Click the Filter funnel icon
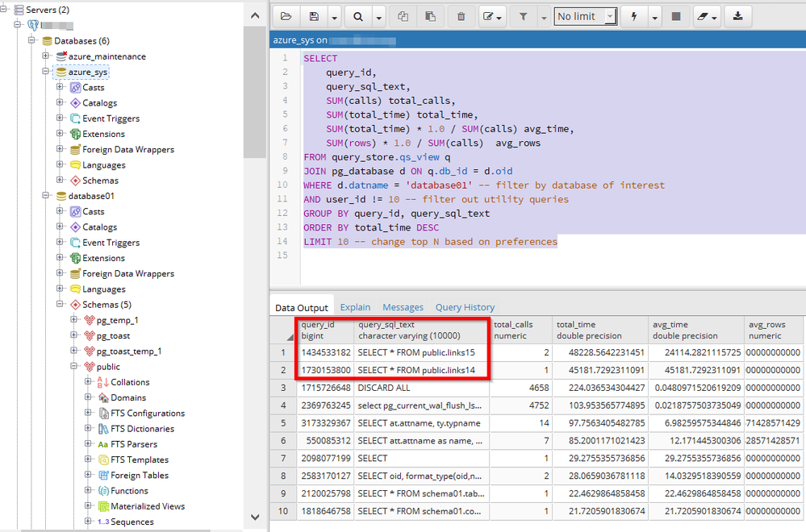806x532 pixels. pos(523,16)
